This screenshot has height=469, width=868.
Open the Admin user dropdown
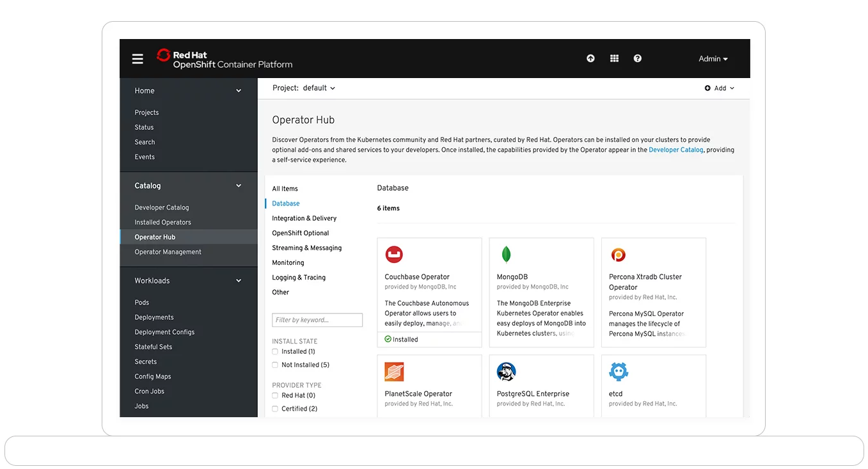click(x=713, y=59)
